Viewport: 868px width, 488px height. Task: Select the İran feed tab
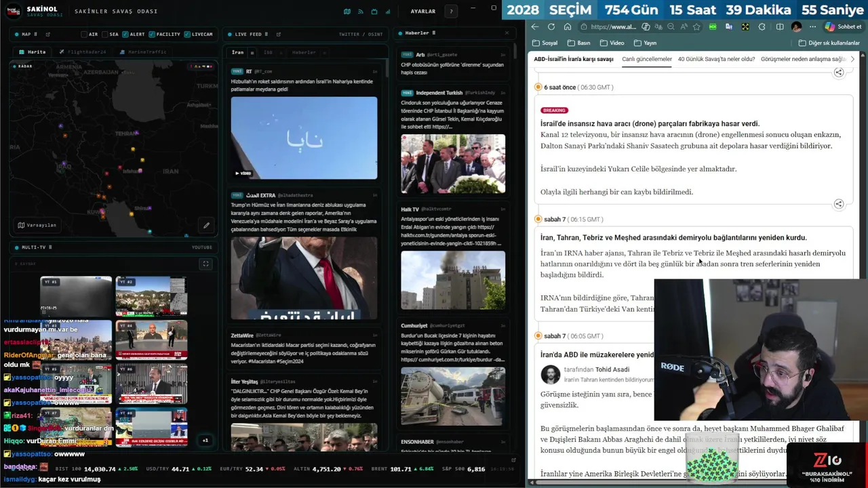(237, 52)
